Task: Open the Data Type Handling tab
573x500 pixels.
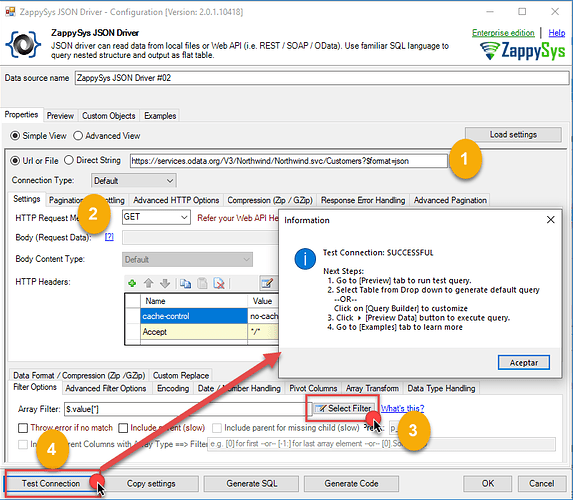Action: click(x=441, y=388)
